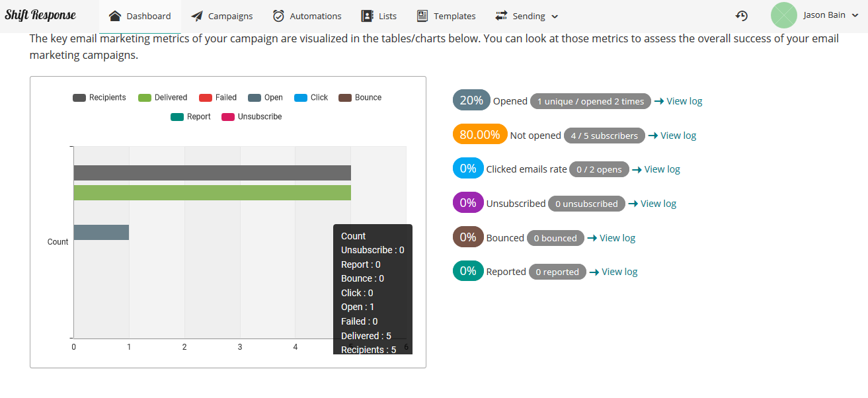The width and height of the screenshot is (868, 398).
Task: Click '1 unique / opened 2 times' label
Action: (x=590, y=101)
